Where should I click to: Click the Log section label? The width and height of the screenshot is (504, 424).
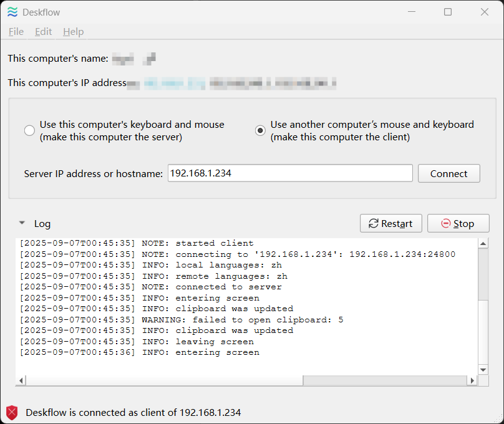click(42, 224)
